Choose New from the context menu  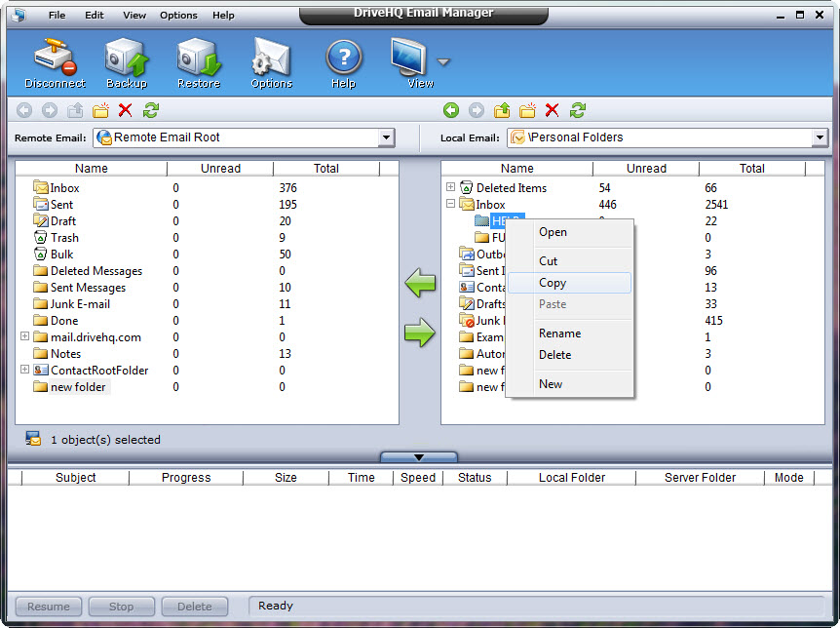point(569,384)
